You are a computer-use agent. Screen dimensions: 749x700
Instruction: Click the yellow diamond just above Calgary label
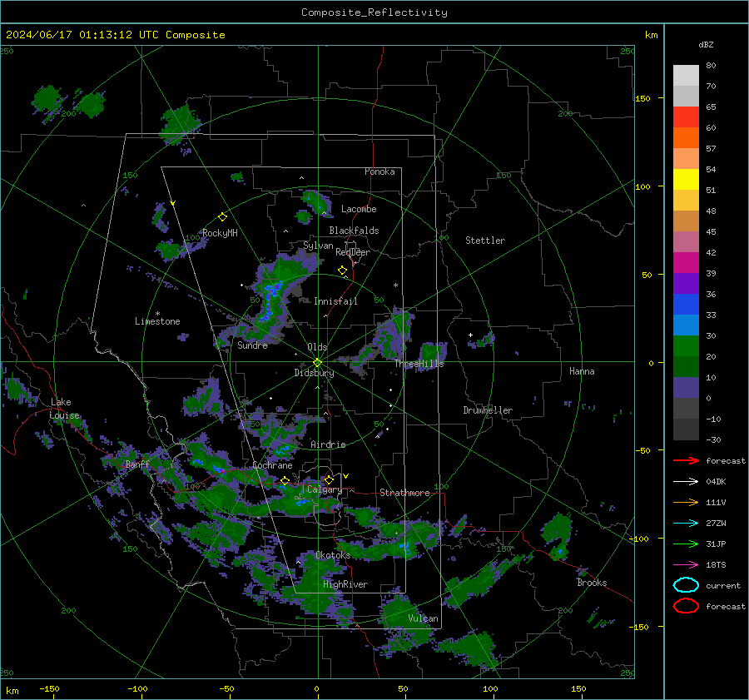point(329,479)
